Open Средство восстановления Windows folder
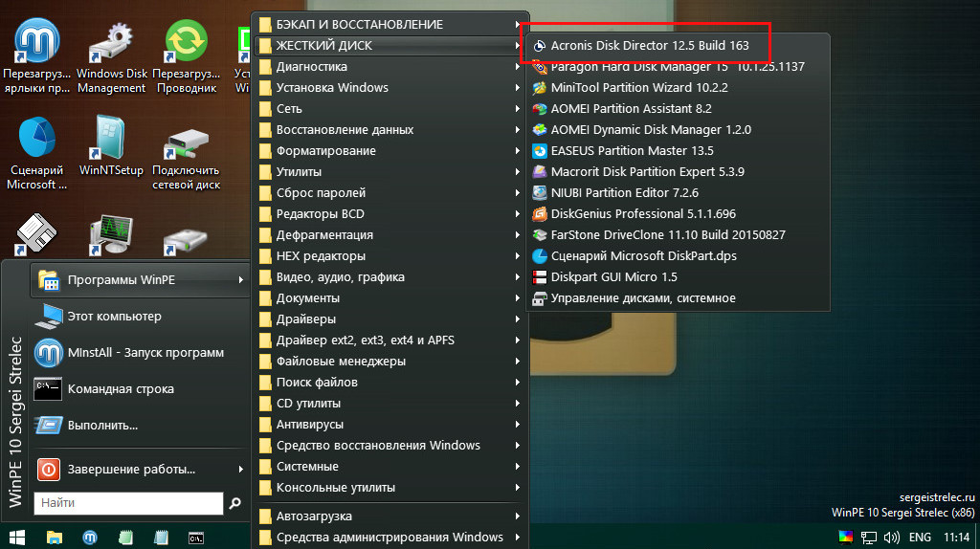Image resolution: width=980 pixels, height=549 pixels. (390, 446)
